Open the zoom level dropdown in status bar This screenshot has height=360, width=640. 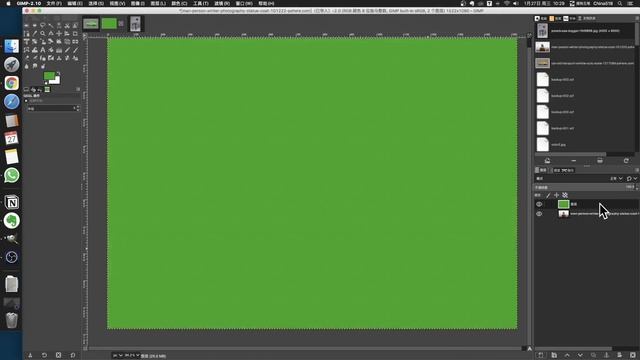(133, 356)
